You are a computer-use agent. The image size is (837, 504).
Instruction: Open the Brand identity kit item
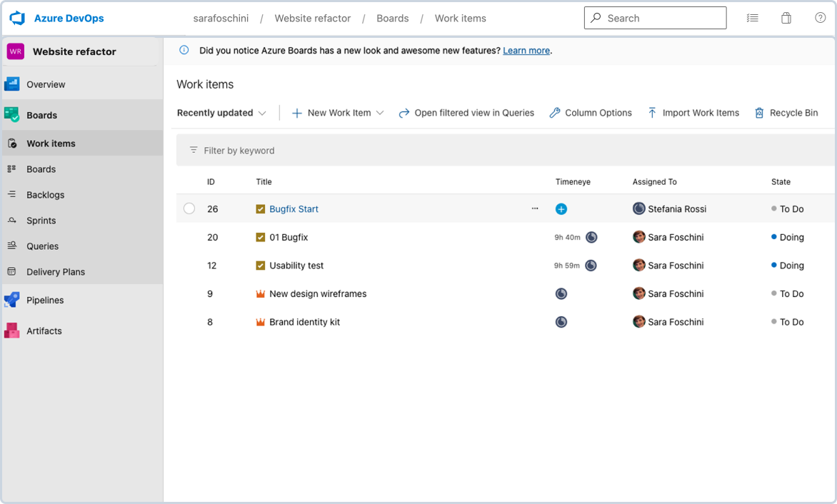(304, 322)
